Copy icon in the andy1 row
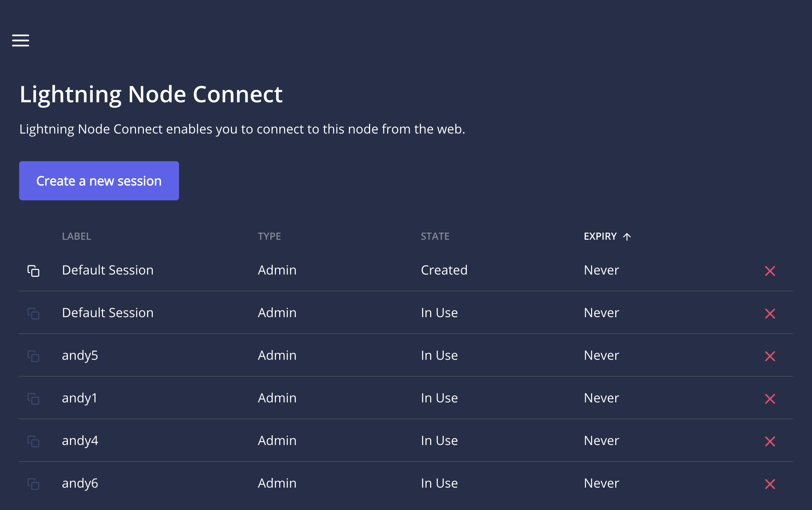Viewport: 812px width, 510px height. pyautogui.click(x=33, y=398)
